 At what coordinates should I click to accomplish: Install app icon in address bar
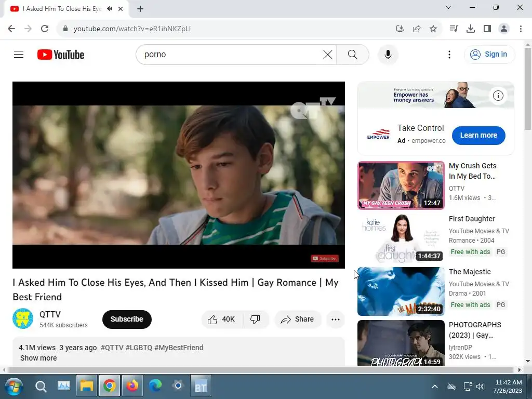400,29
